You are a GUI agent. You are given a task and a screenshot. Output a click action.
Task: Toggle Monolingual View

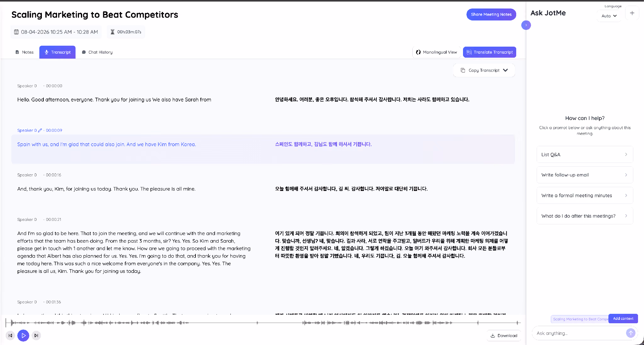click(437, 52)
